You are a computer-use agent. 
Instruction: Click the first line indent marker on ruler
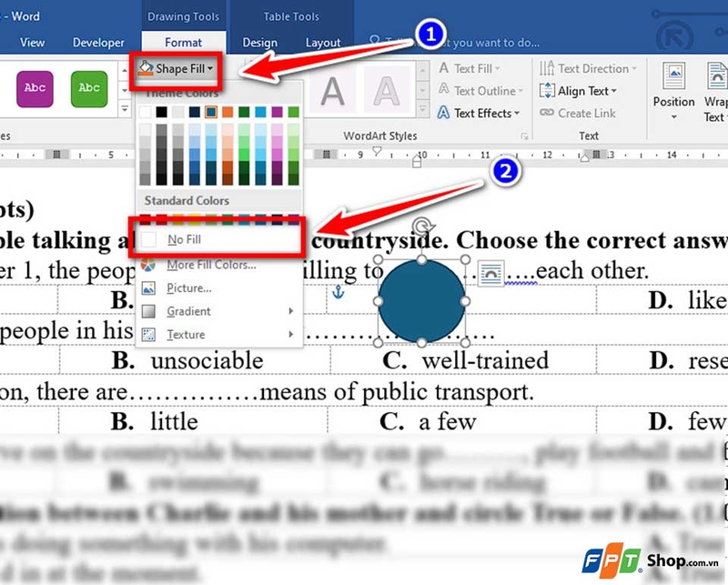click(x=377, y=151)
